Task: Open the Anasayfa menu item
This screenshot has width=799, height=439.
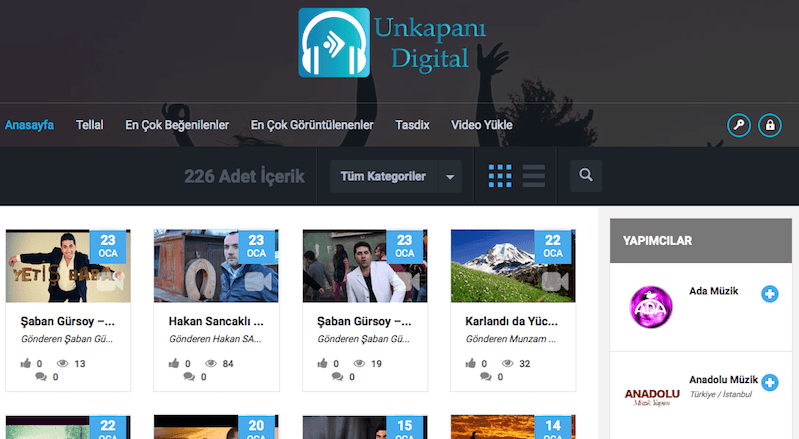Action: pyautogui.click(x=30, y=125)
